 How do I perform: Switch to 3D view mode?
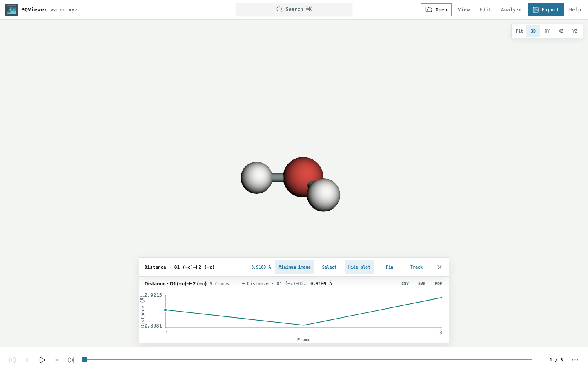(x=533, y=31)
